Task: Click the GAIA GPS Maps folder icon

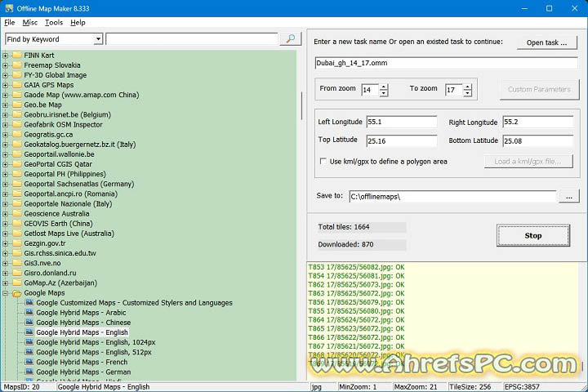Action: point(17,85)
